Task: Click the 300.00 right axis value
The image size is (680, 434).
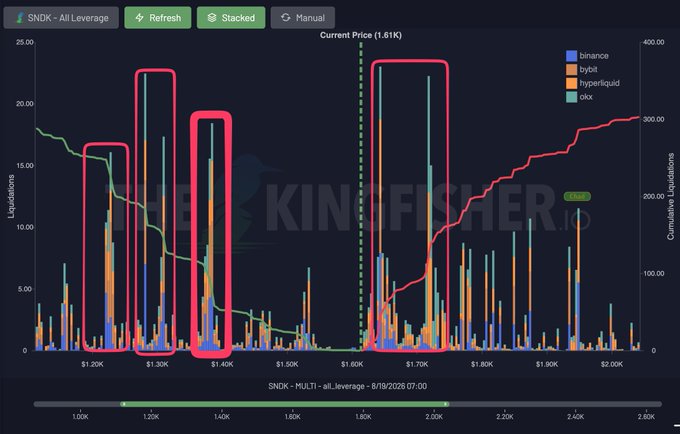Action: coord(654,119)
